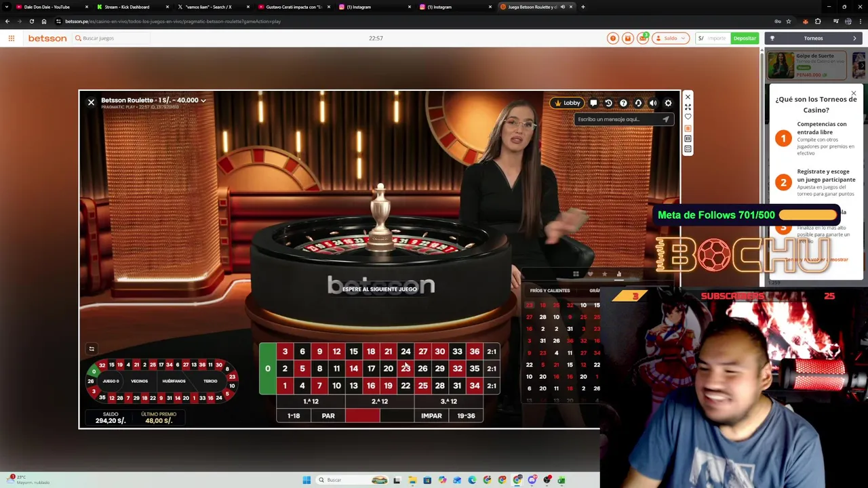Open the Betsson apps grid menu
The width and height of the screenshot is (868, 488).
(x=12, y=38)
